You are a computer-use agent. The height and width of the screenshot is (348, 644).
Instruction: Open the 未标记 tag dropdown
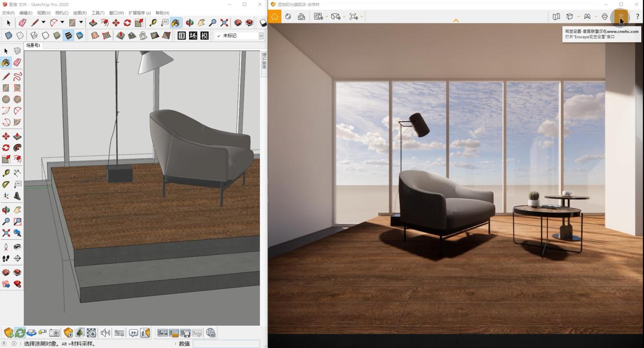coord(261,36)
